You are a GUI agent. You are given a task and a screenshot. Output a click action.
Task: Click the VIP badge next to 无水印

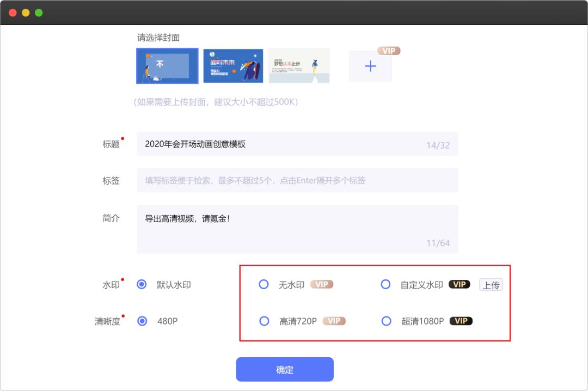321,284
